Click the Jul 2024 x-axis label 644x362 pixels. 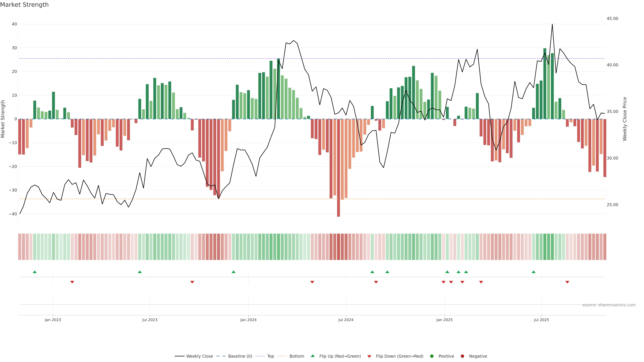pyautogui.click(x=346, y=320)
